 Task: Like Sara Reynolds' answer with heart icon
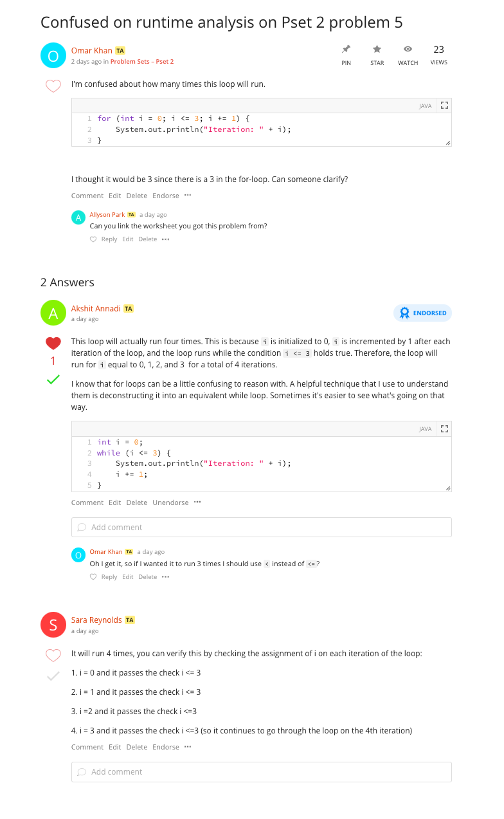[53, 656]
